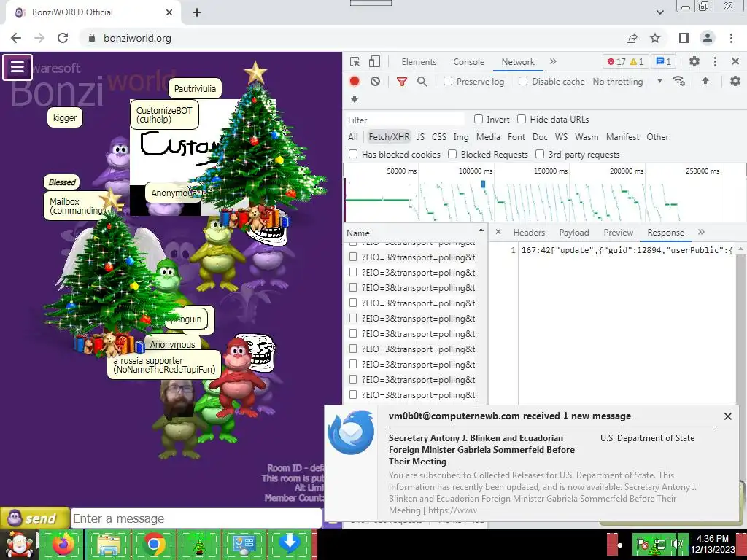This screenshot has width=747, height=560.
Task: Open network panel settings gear
Action: [735, 82]
